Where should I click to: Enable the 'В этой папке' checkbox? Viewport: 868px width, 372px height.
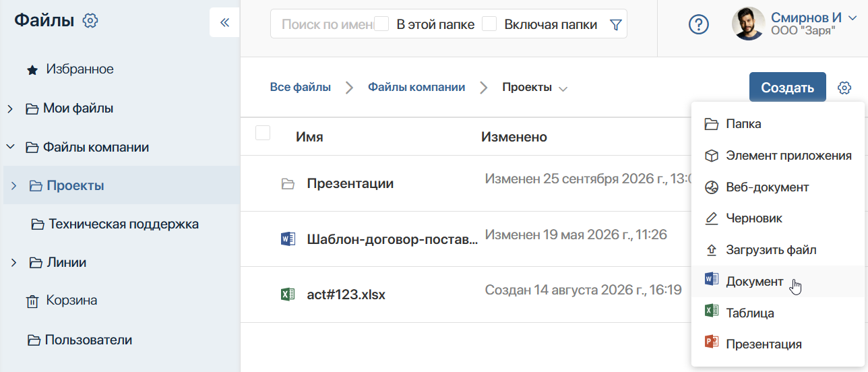click(382, 24)
